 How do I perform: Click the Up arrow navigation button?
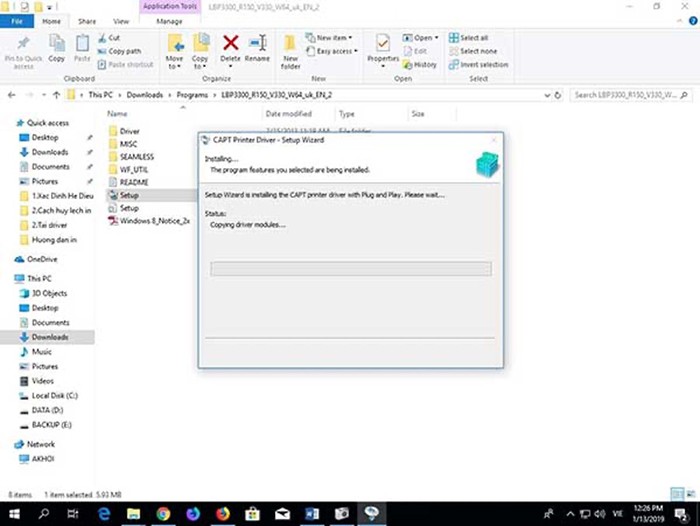[56, 95]
